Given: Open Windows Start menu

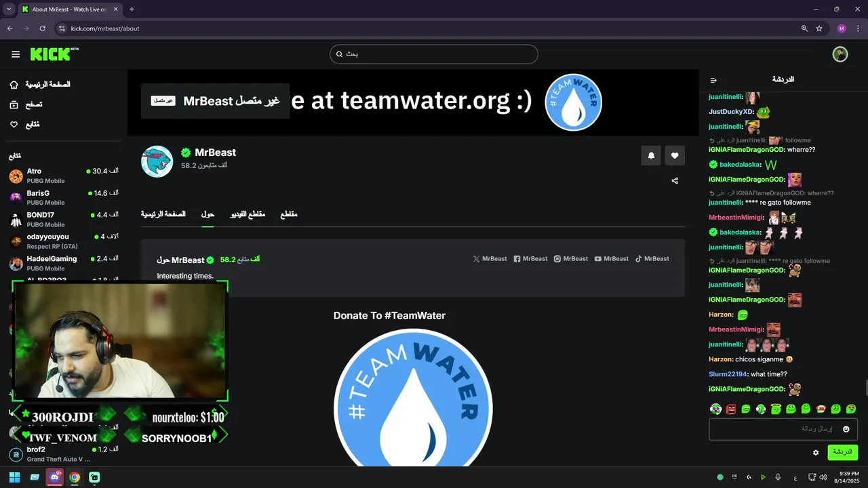Looking at the screenshot, I should click(14, 477).
